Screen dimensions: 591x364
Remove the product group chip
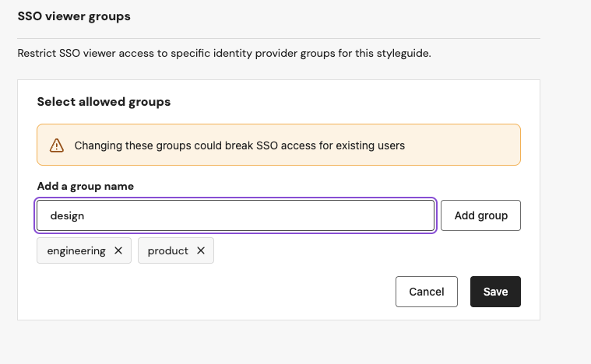pyautogui.click(x=201, y=250)
